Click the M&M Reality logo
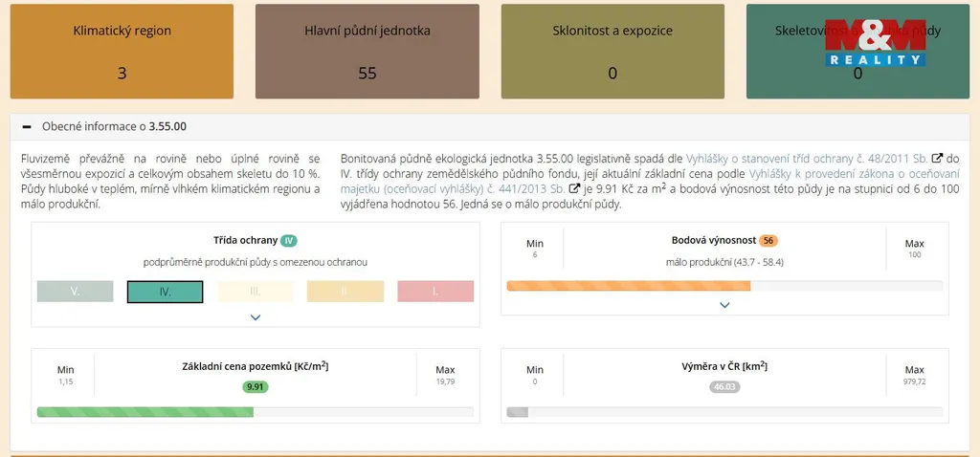 click(x=875, y=43)
